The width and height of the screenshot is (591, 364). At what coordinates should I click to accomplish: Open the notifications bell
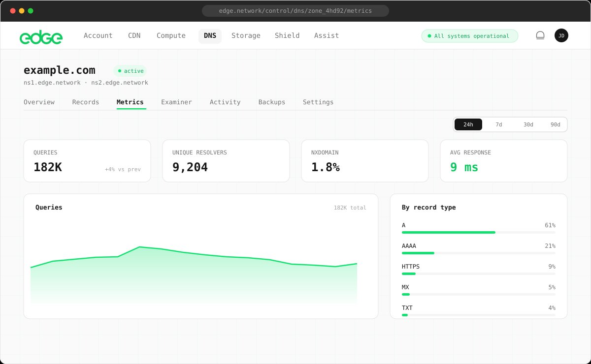(540, 35)
